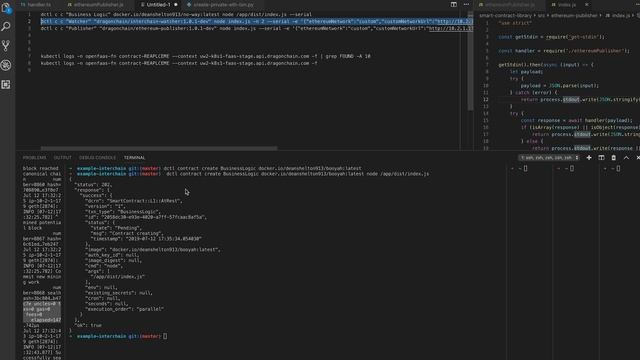Open the Source Control view
This screenshot has height=360, width=640.
[x=6, y=45]
